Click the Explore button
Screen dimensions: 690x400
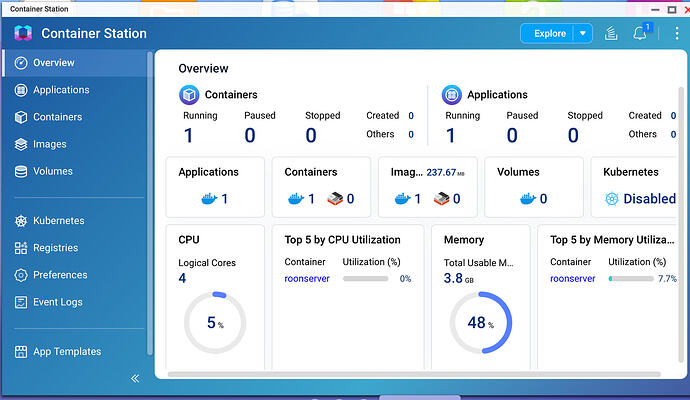pyautogui.click(x=550, y=33)
